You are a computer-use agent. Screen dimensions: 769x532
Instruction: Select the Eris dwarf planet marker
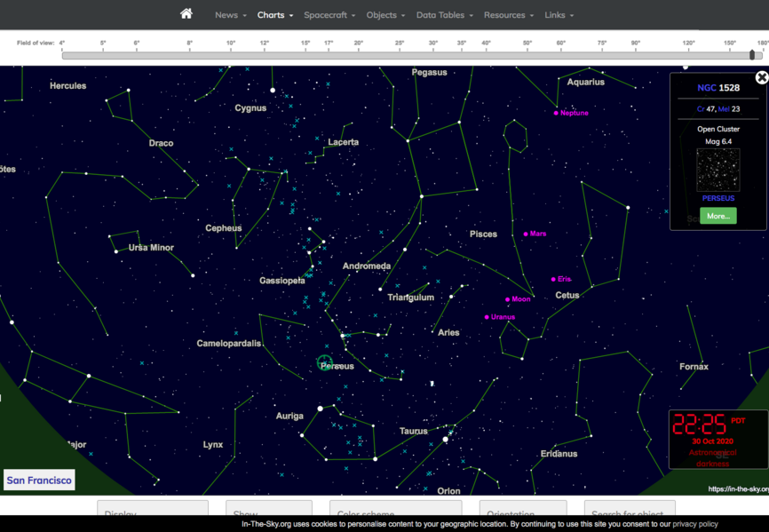553,279
